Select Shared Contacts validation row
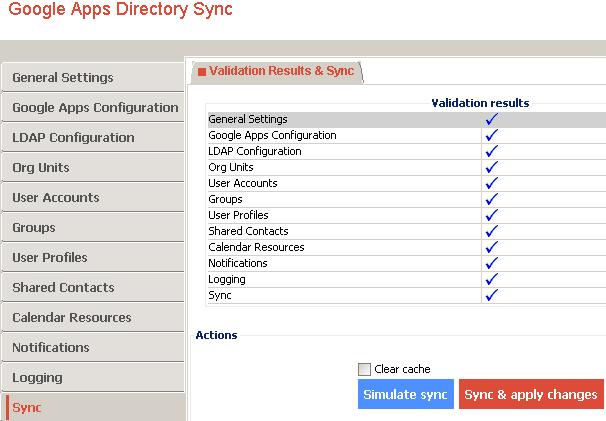Screen dimensions: 606x421 [x=407, y=231]
